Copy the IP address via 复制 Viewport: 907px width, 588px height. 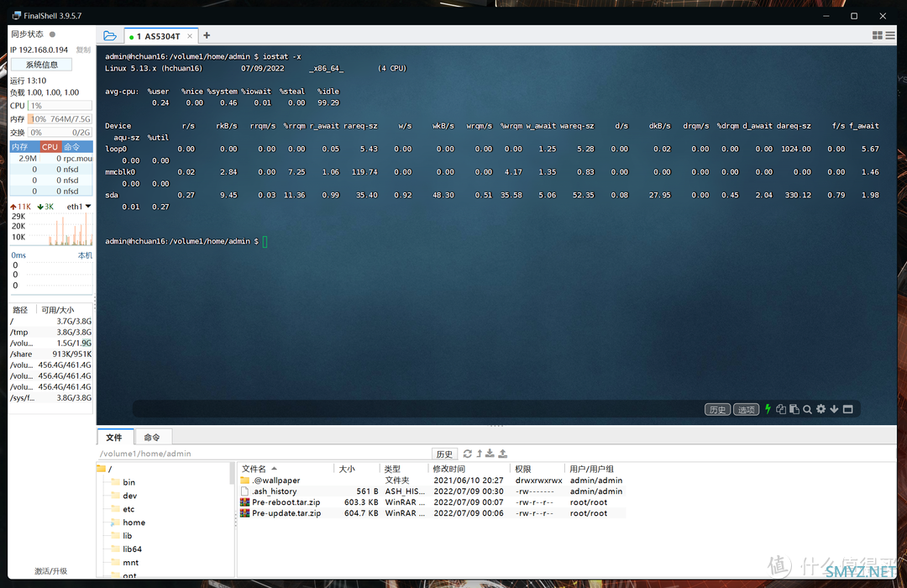(83, 50)
